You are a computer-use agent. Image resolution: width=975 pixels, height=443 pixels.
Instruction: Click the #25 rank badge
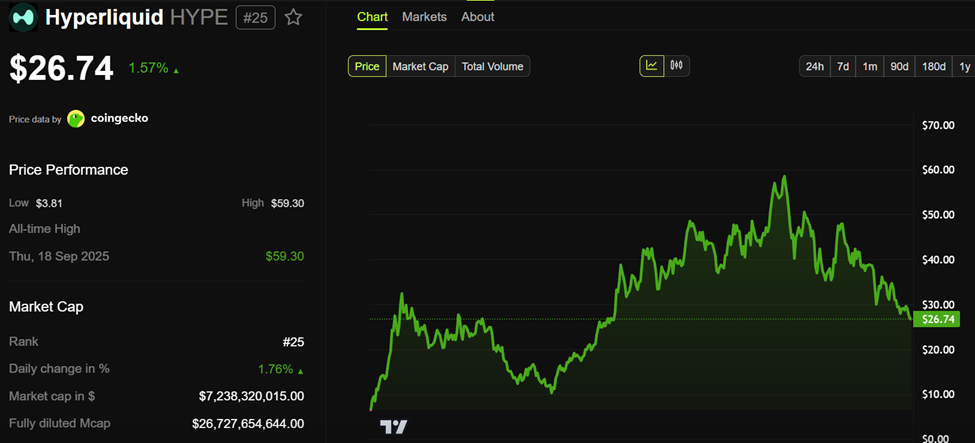tap(255, 17)
